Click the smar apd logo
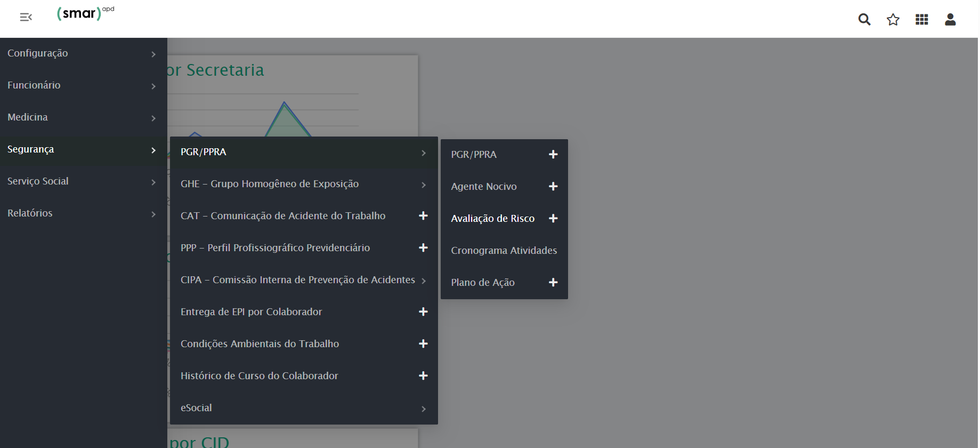 point(84,13)
